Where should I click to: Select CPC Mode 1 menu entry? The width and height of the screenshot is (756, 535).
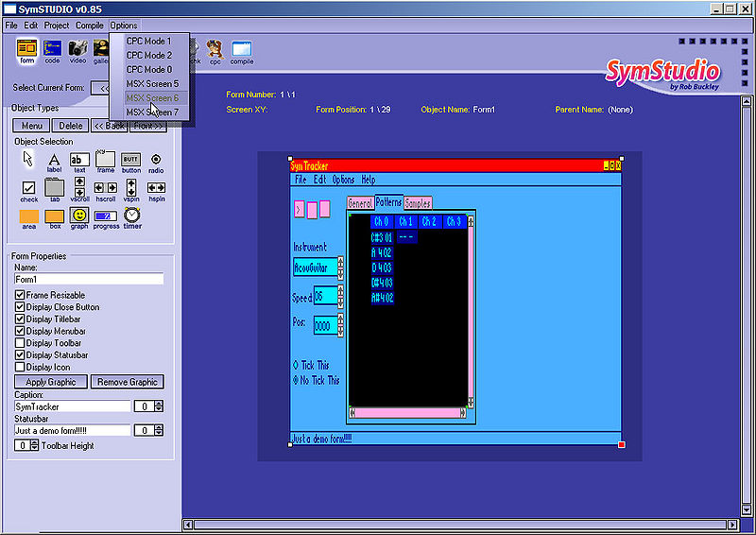pyautogui.click(x=149, y=42)
